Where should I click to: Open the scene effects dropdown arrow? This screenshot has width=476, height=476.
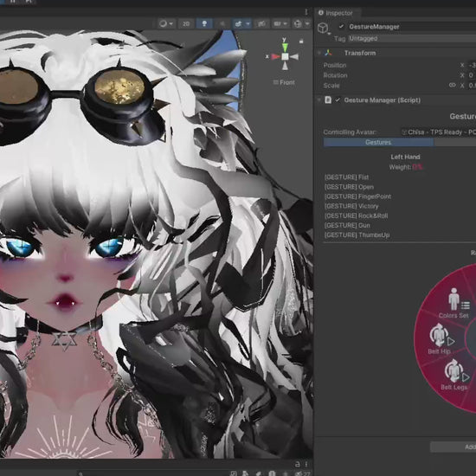pos(248,23)
